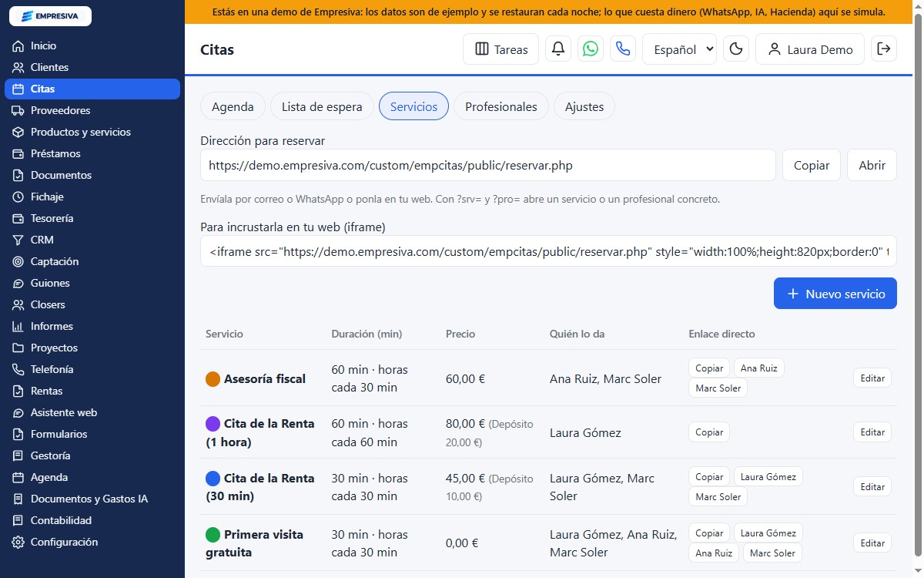Open the Español language dropdown
This screenshot has height=578, width=924.
coord(679,49)
